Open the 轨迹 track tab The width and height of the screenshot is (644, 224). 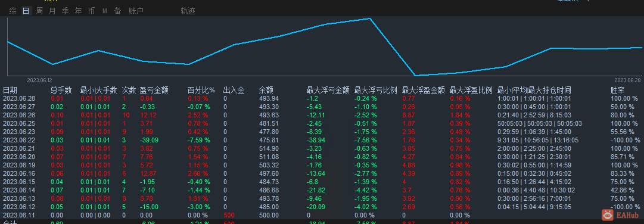(188, 11)
